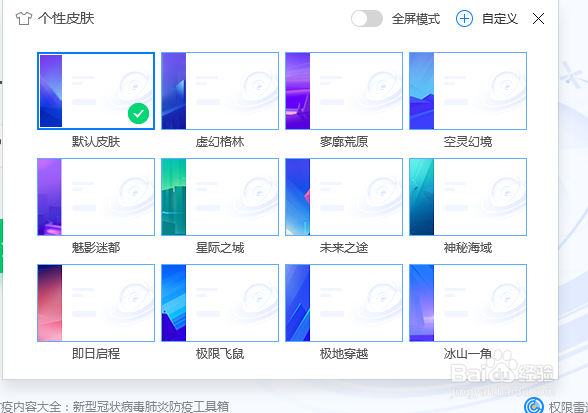The image size is (588, 413).
Task: Select the 魅影迷都 skin thumbnail
Action: coord(96,197)
